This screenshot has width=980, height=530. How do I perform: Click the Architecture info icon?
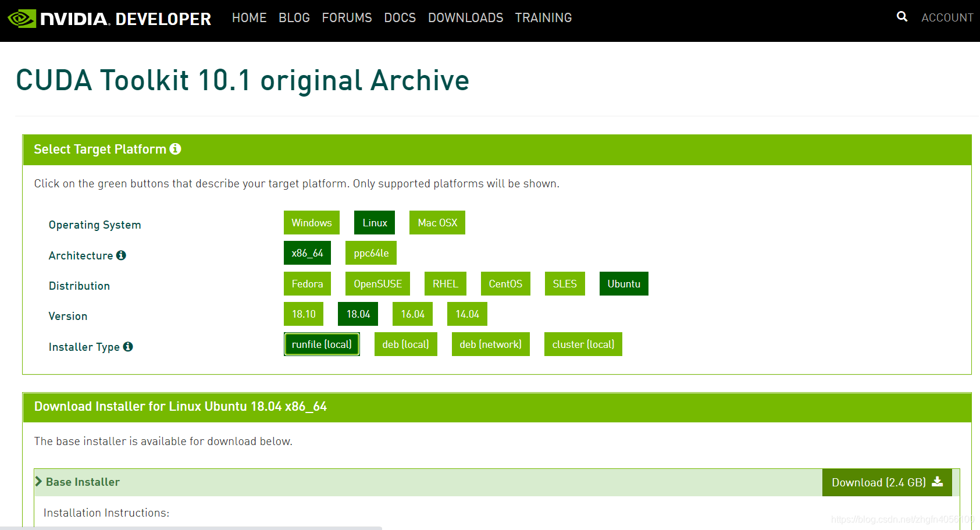click(121, 255)
